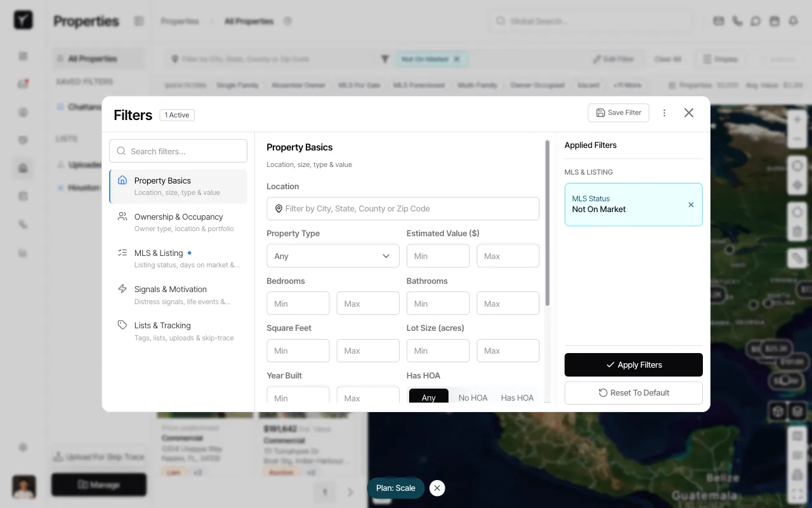Select the Any HOA option
Viewport: 812px width, 508px height.
[x=429, y=397]
